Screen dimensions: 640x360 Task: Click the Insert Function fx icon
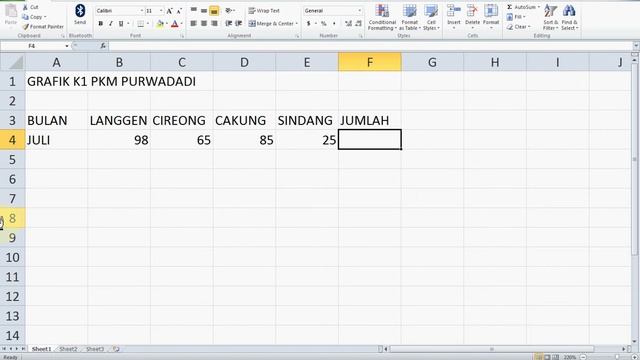point(103,46)
